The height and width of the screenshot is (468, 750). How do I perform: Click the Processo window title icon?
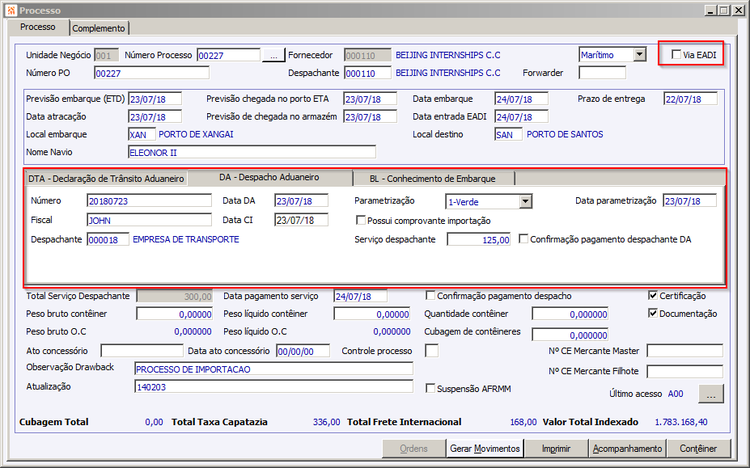(x=12, y=10)
